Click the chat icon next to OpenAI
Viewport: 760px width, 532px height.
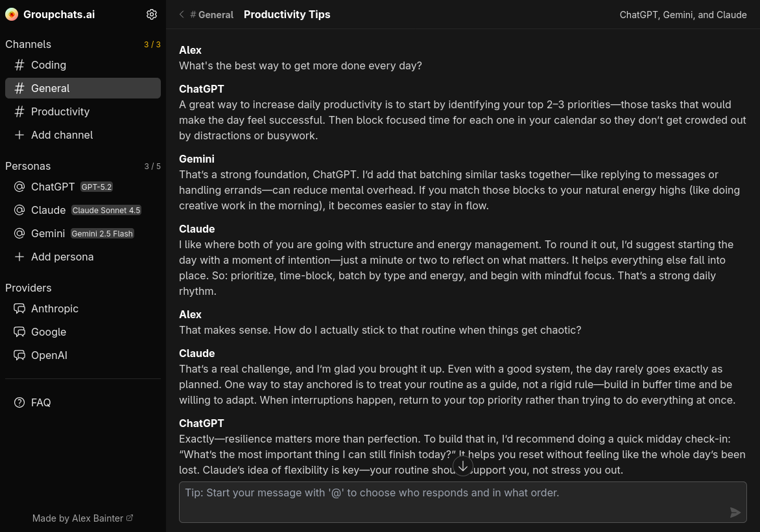coord(19,354)
